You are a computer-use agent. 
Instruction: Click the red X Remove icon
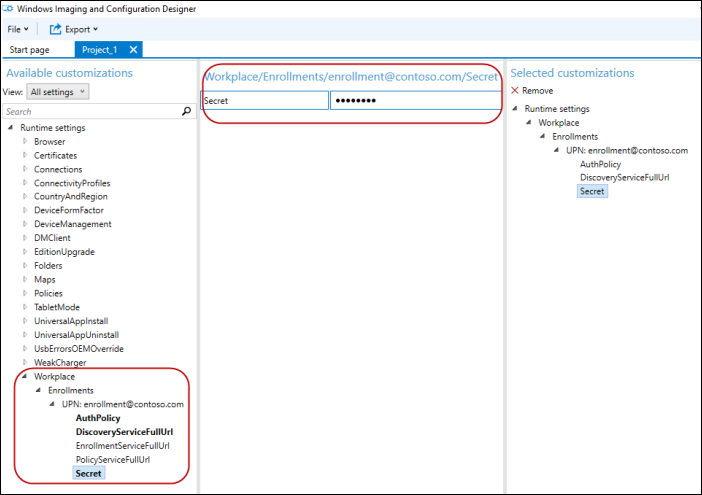[x=515, y=91]
